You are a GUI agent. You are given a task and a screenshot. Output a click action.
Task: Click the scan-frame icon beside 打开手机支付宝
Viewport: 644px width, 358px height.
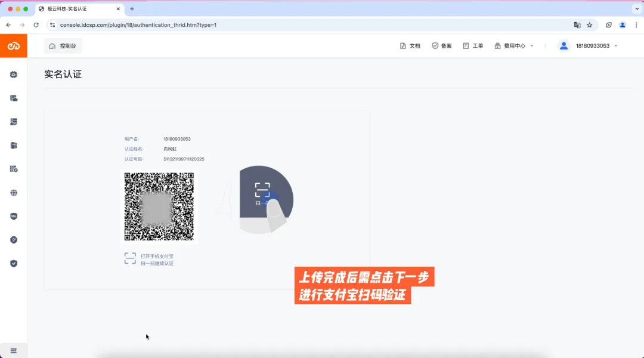pyautogui.click(x=130, y=258)
